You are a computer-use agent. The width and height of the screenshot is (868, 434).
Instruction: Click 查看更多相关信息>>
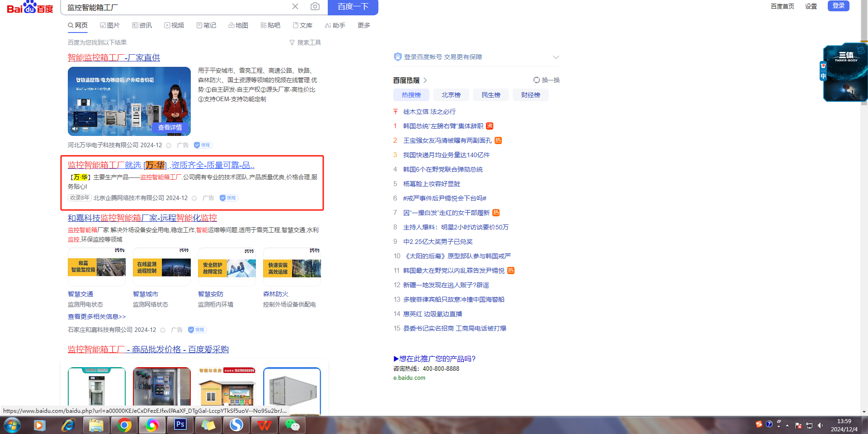[x=97, y=317]
